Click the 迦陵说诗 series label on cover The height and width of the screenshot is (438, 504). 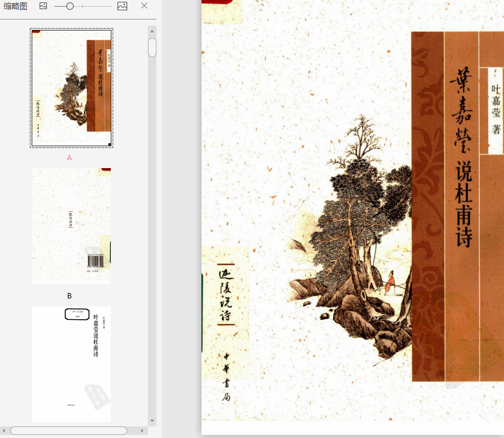226,295
